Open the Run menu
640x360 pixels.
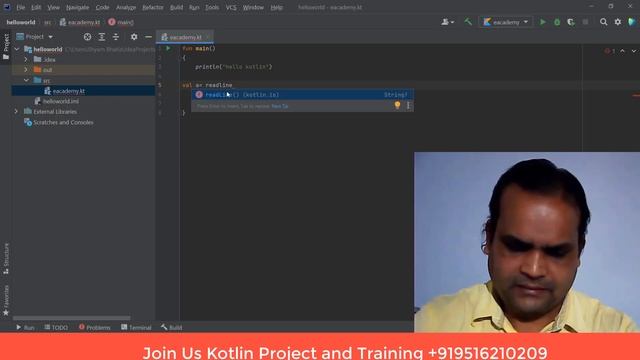click(194, 7)
